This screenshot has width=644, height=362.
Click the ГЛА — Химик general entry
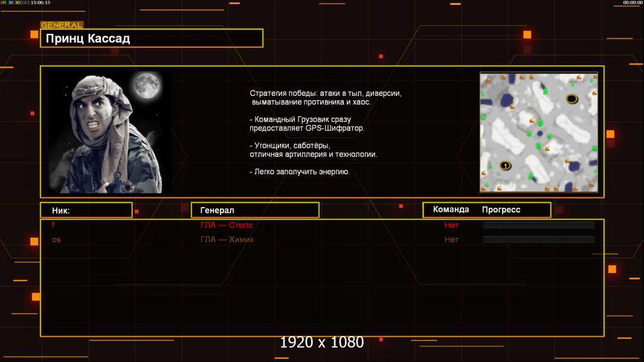(227, 240)
